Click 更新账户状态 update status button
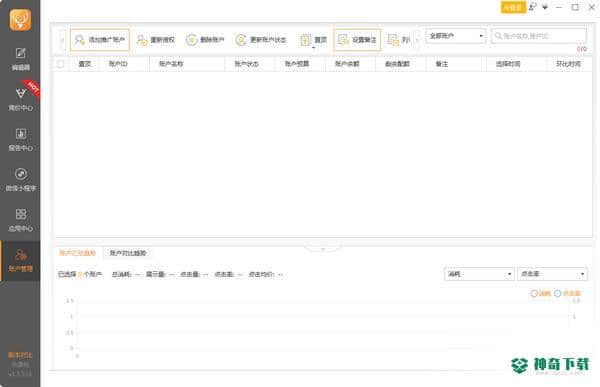 pyautogui.click(x=261, y=40)
